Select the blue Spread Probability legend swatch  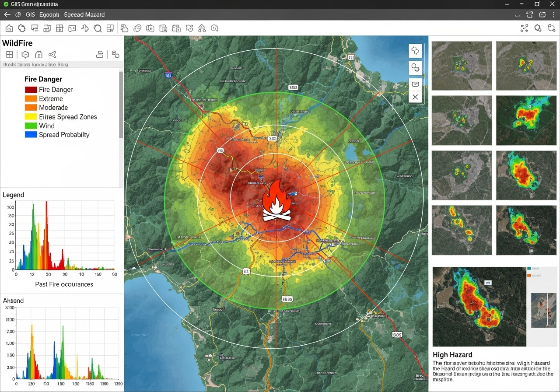[31, 135]
